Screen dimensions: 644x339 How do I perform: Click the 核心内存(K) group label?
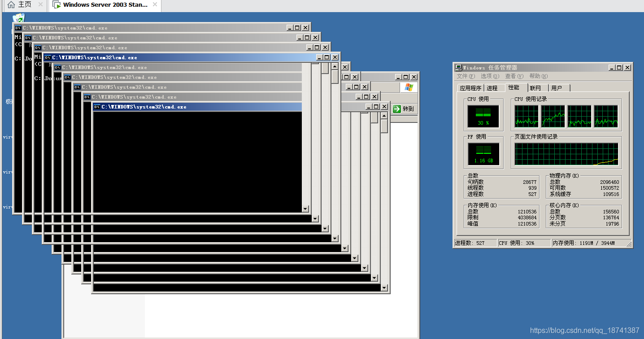[x=564, y=205]
